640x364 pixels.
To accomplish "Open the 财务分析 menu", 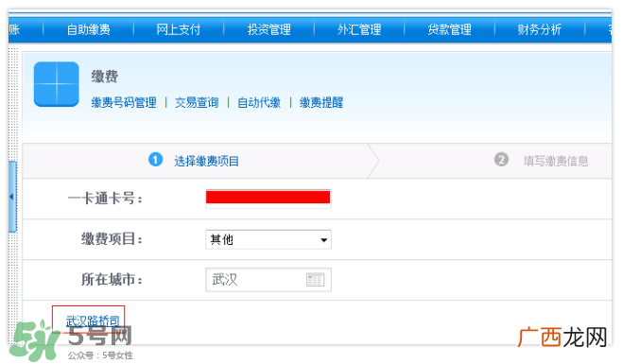I will click(540, 29).
